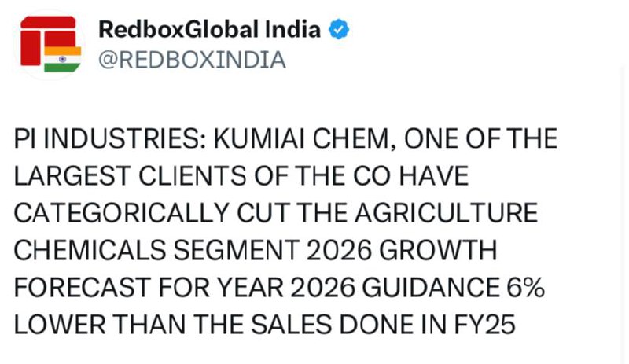Open the RedboxGlobal India profile avatar
This screenshot has height=364, width=629.
[x=50, y=44]
